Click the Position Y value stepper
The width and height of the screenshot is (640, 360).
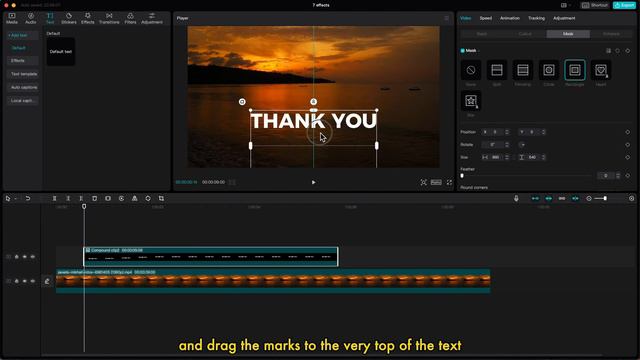(543, 132)
